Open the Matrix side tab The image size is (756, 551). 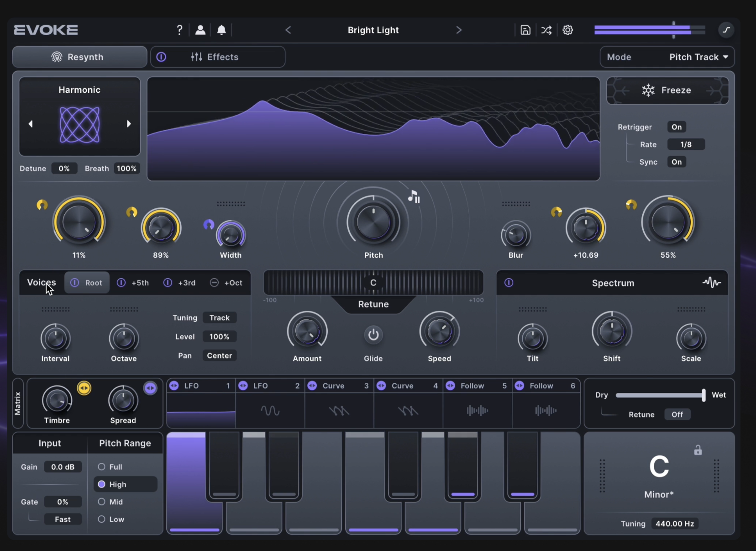click(x=18, y=403)
